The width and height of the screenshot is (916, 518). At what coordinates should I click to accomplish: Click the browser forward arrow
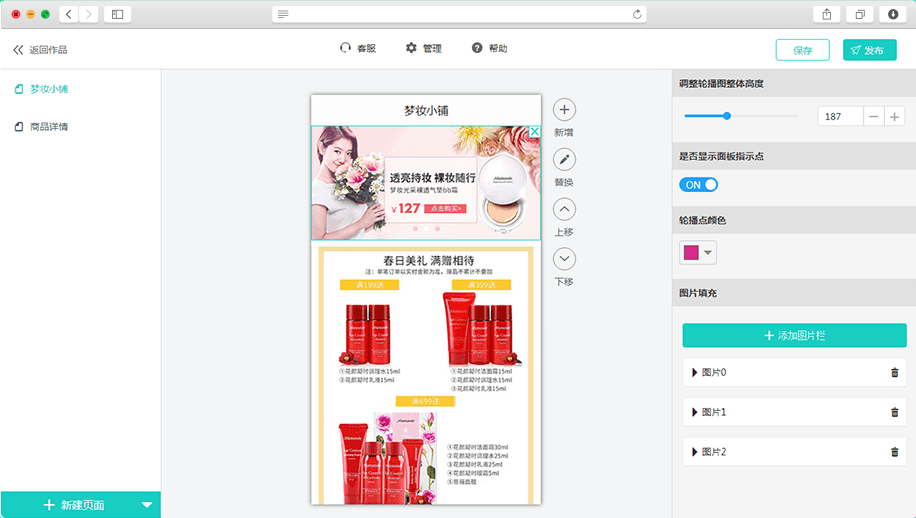[88, 14]
